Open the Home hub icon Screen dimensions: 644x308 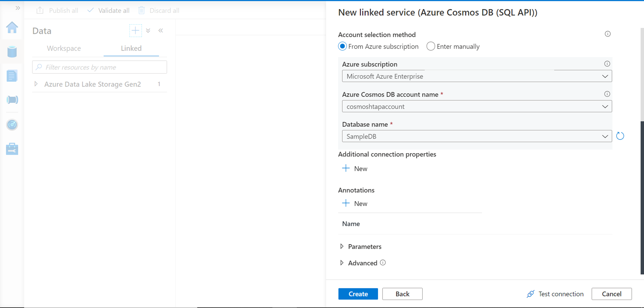pyautogui.click(x=12, y=28)
